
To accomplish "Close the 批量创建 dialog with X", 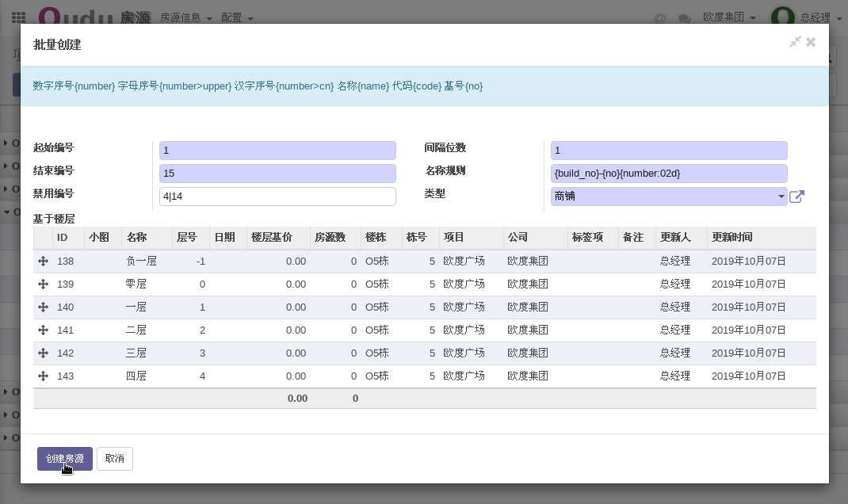I will (811, 42).
